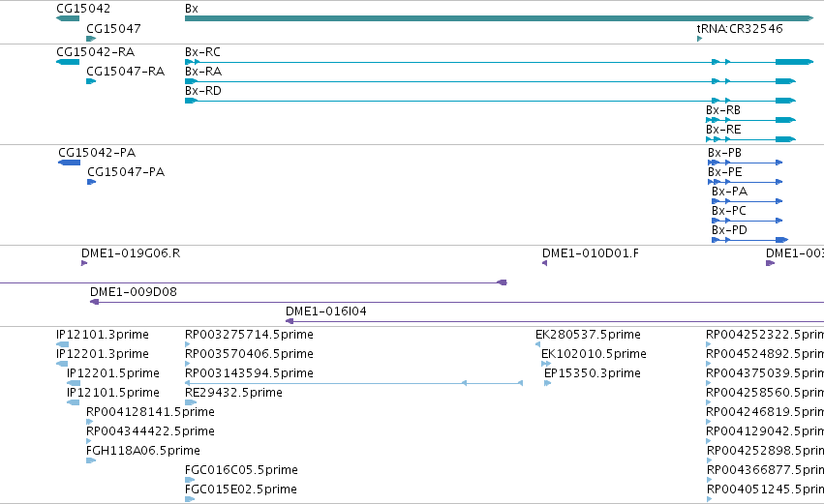Select the DME1-010D01.F marker arrow
Screen dimensions: 824x504
545,263
